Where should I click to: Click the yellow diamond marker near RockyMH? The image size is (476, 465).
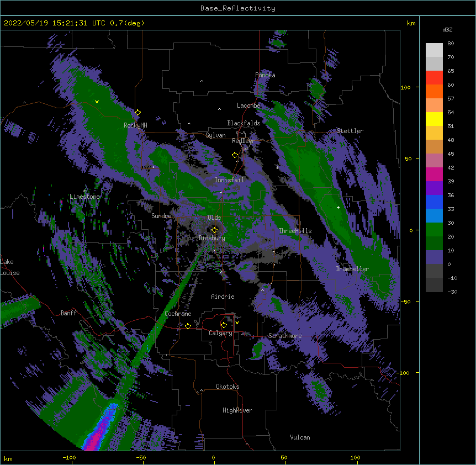[x=138, y=113]
